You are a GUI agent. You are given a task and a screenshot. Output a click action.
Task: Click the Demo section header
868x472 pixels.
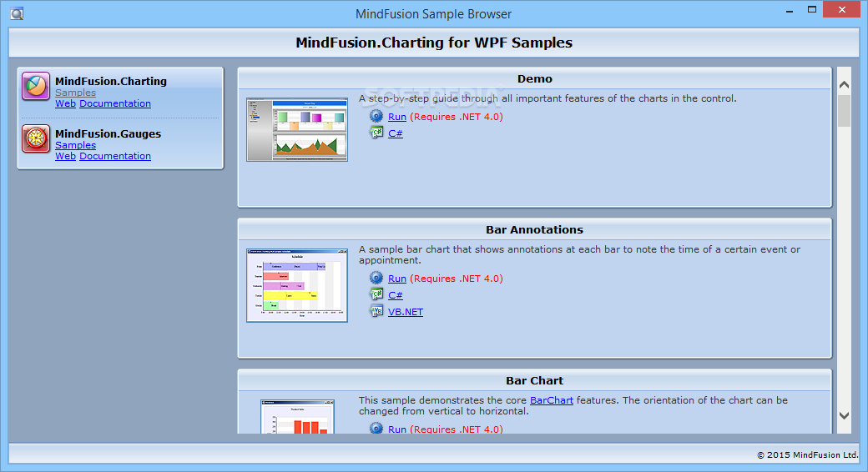coord(535,78)
